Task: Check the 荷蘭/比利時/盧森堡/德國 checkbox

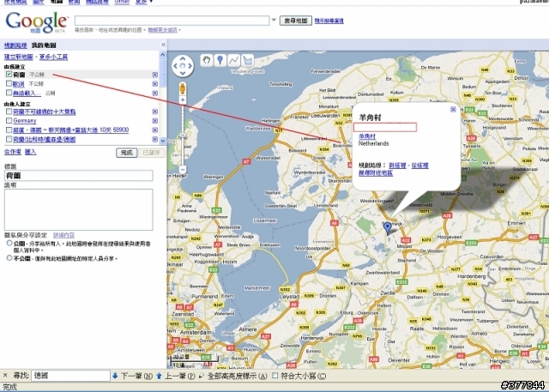Action: 9,139
